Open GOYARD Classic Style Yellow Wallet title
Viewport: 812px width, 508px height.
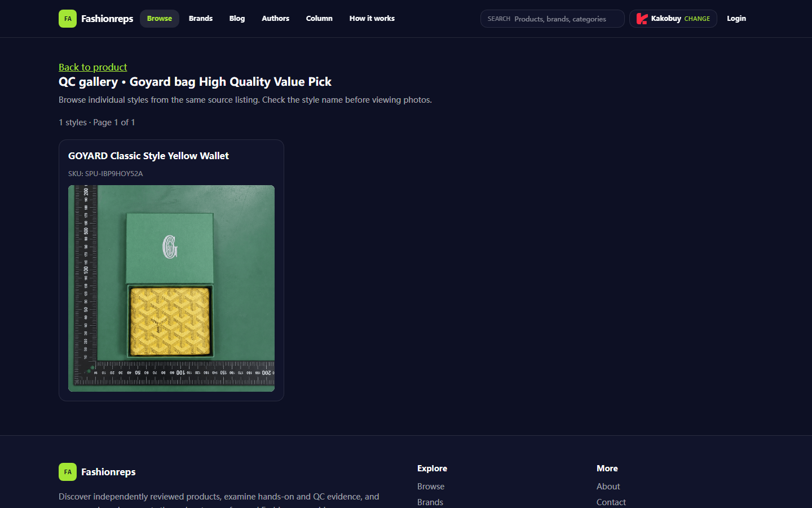pyautogui.click(x=148, y=156)
